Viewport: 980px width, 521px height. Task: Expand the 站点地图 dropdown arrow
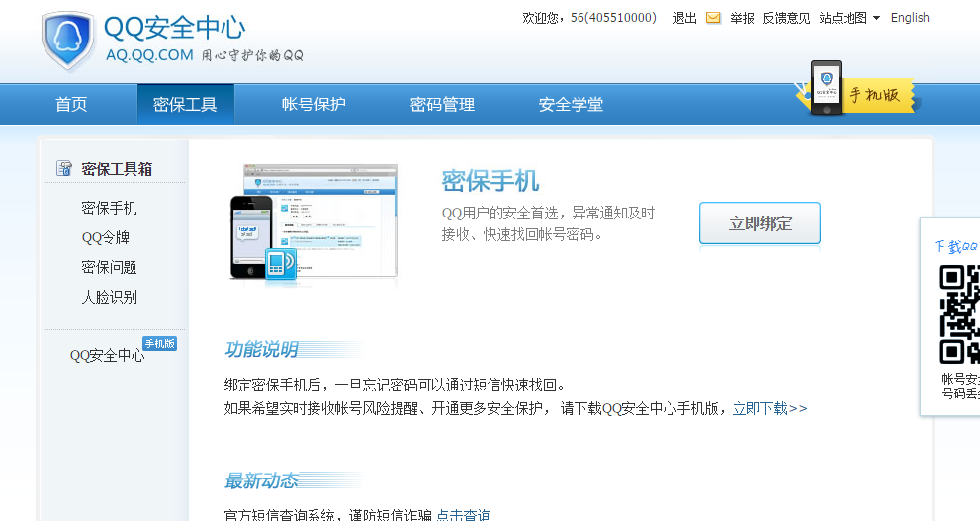[x=876, y=18]
